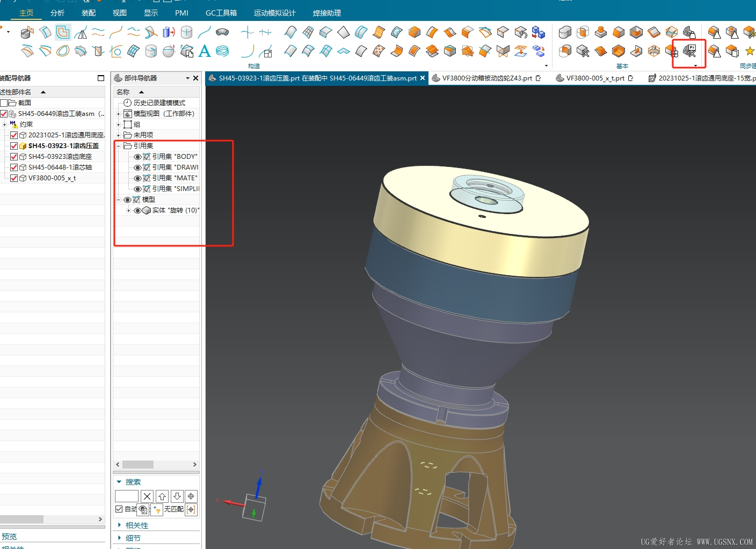This screenshot has width=756, height=549.
Task: Jump to previous search match arrow
Action: 162,496
